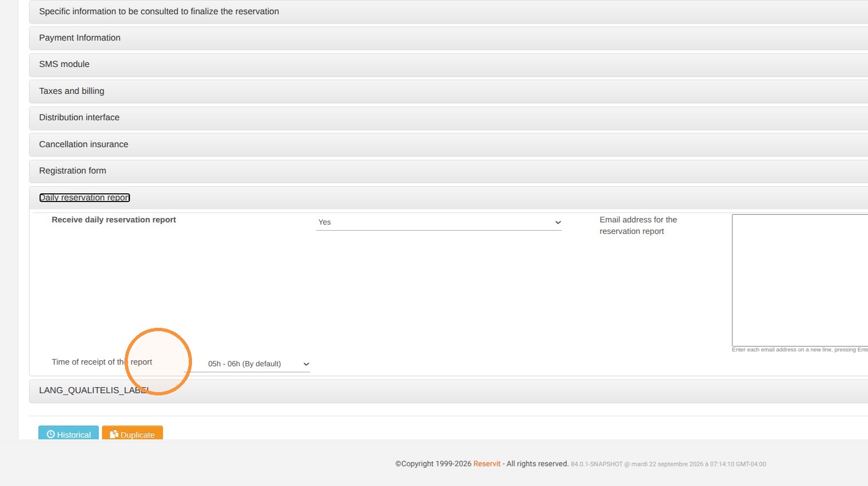
Task: Open the Time of receipt dropdown
Action: point(247,364)
